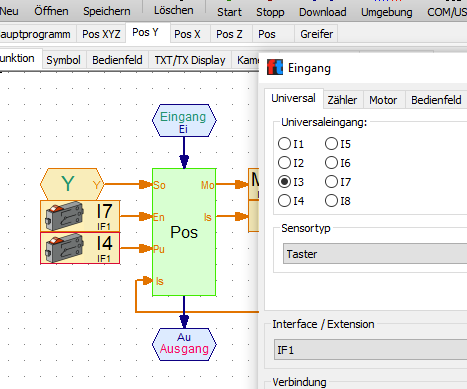Viewport: 467px width, 389px height.
Task: Open the Greifer tab
Action: (316, 34)
